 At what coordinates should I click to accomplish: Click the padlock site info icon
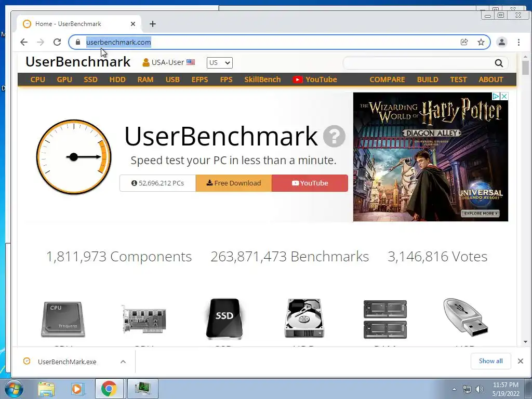78,42
